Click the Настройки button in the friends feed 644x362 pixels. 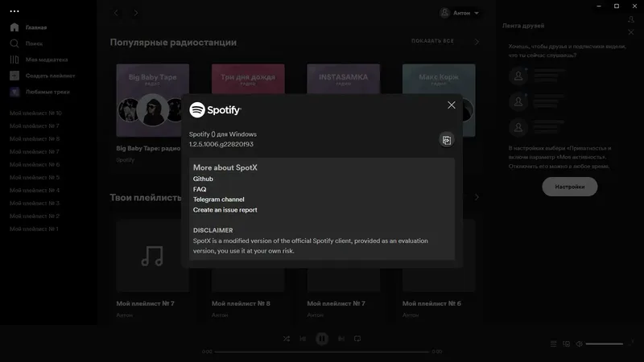point(570,187)
